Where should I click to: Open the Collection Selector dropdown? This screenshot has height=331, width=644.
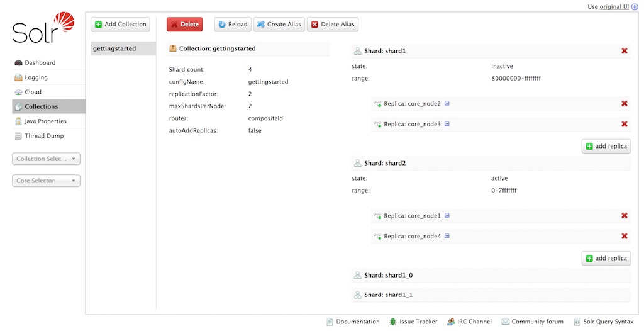point(47,159)
